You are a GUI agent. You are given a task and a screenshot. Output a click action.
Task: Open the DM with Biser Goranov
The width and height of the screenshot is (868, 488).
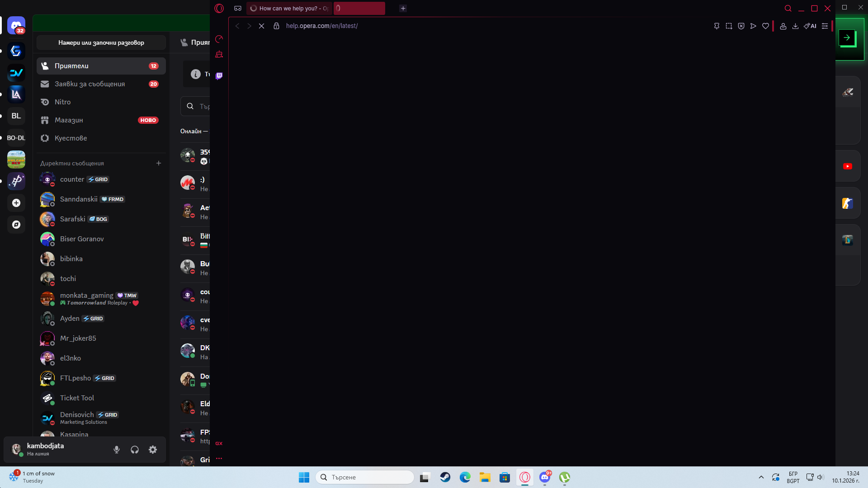tap(82, 239)
